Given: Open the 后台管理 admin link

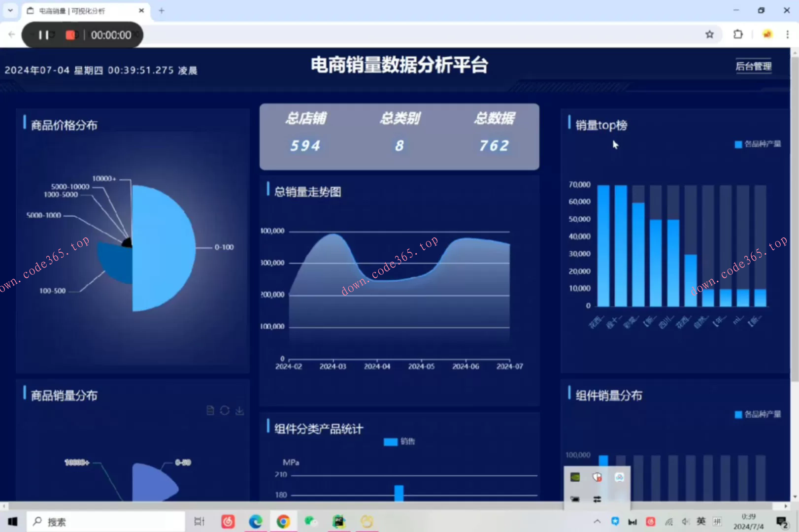Looking at the screenshot, I should [x=753, y=66].
